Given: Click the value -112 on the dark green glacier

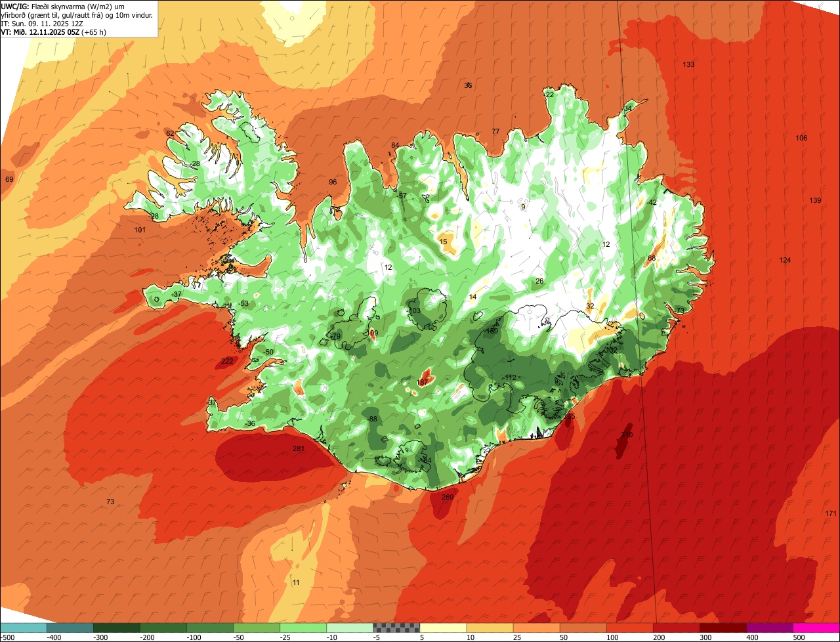Looking at the screenshot, I should point(510,377).
